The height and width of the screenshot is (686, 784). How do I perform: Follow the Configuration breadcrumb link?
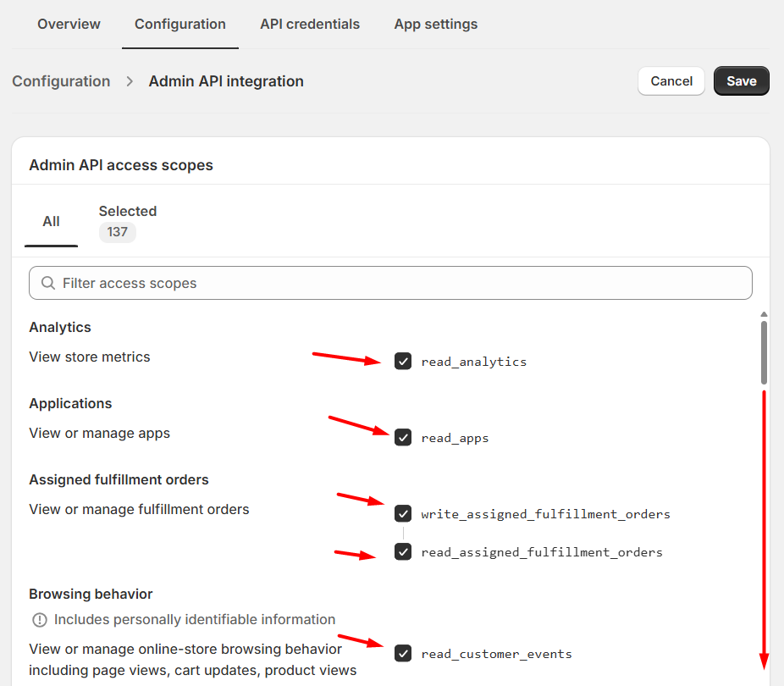click(61, 81)
